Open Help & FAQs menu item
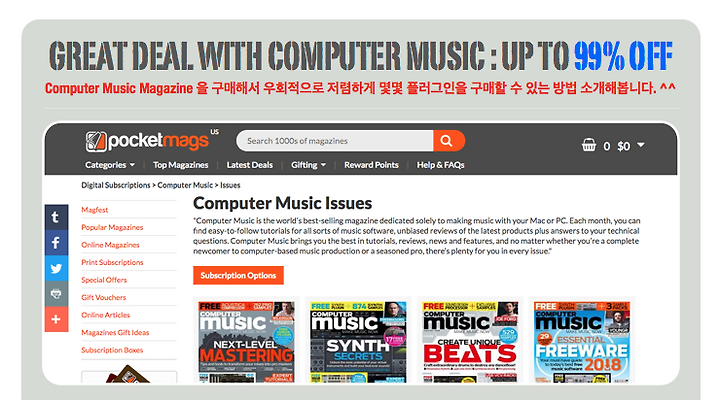 [x=440, y=165]
